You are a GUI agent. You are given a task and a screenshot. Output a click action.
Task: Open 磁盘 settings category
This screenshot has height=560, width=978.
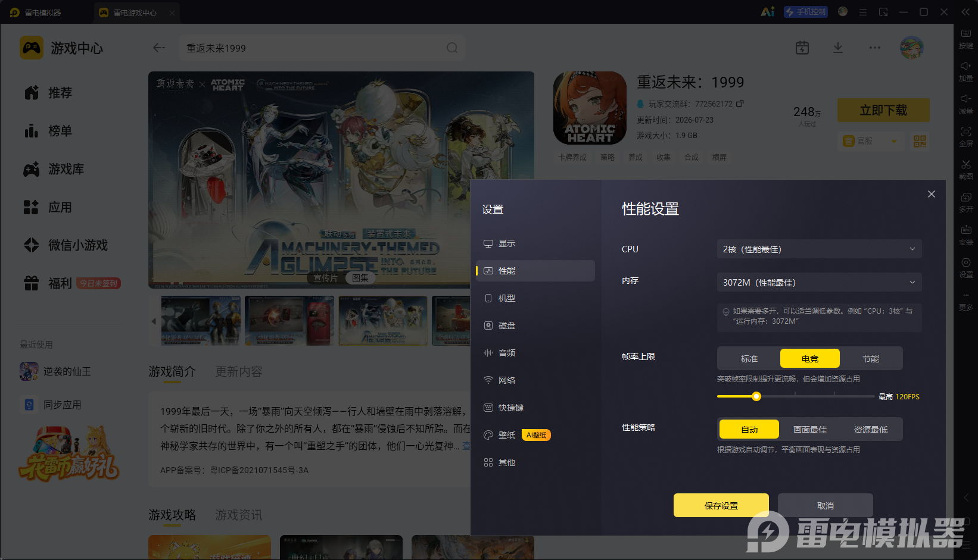[535, 326]
